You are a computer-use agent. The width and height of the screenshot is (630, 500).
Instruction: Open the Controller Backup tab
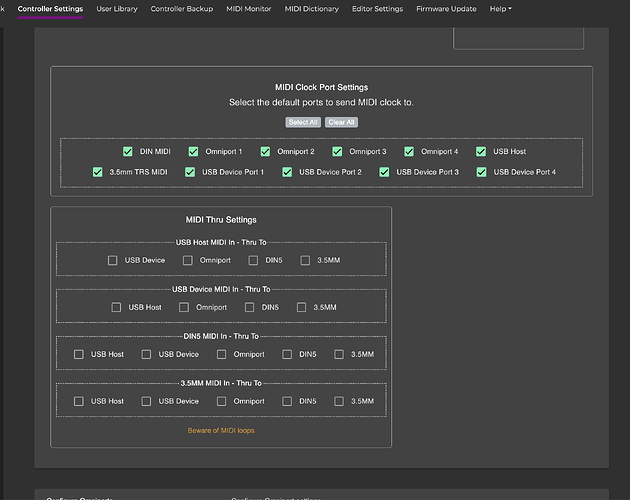pos(180,9)
